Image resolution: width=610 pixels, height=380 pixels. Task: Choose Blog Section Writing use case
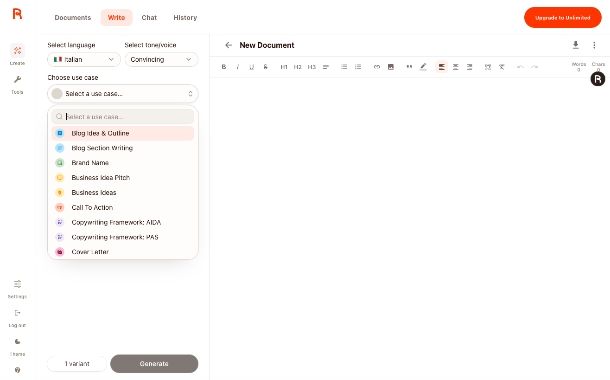(123, 148)
